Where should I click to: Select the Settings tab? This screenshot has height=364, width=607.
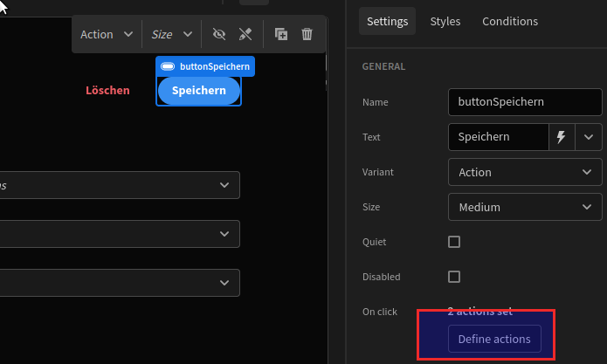pyautogui.click(x=387, y=21)
